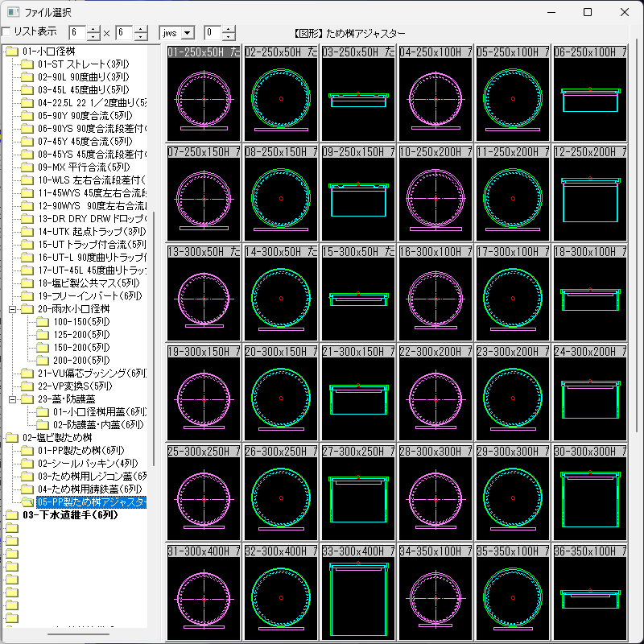644x644 pixels.
Task: Click the 02-塩ビ製ため桝 folder icon
Action: click(x=12, y=437)
